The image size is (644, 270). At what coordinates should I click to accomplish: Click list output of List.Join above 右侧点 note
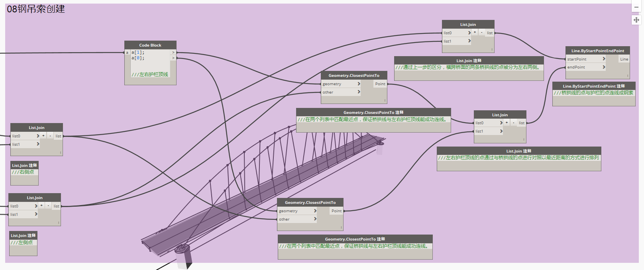(x=58, y=136)
